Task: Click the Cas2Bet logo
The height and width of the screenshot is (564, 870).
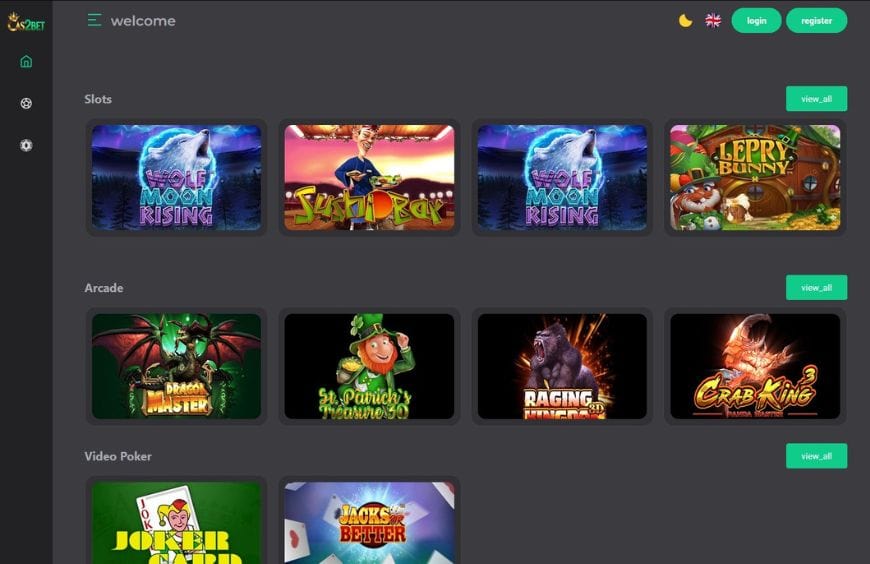Action: tap(26, 22)
